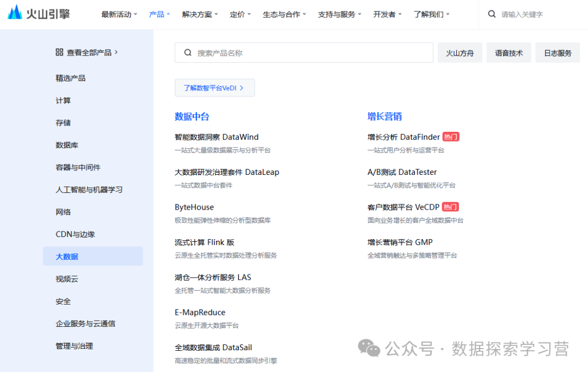Open the ByteHouse product link
Image resolution: width=588 pixels, height=372 pixels.
click(x=194, y=208)
